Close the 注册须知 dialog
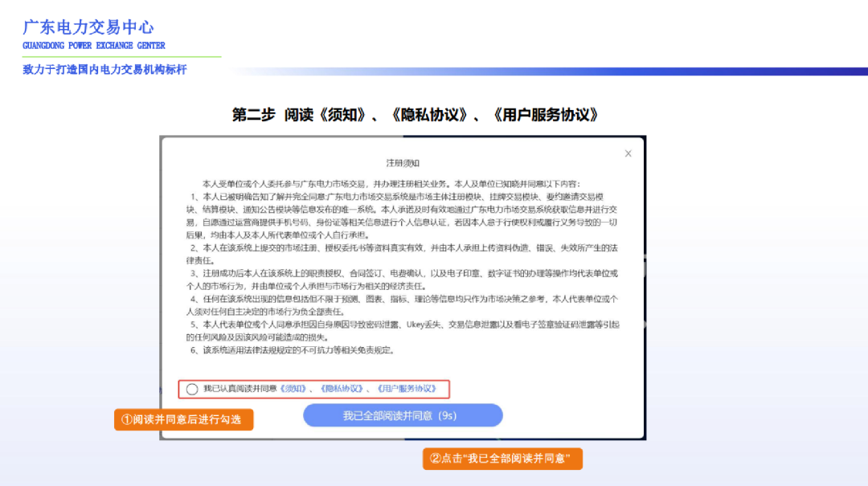The image size is (868, 486). pos(628,153)
